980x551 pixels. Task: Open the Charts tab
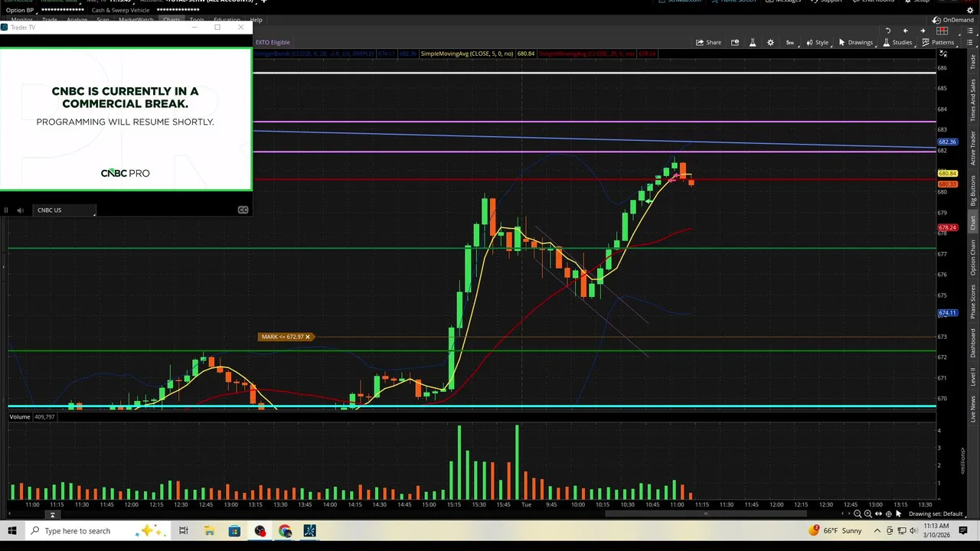coord(171,20)
